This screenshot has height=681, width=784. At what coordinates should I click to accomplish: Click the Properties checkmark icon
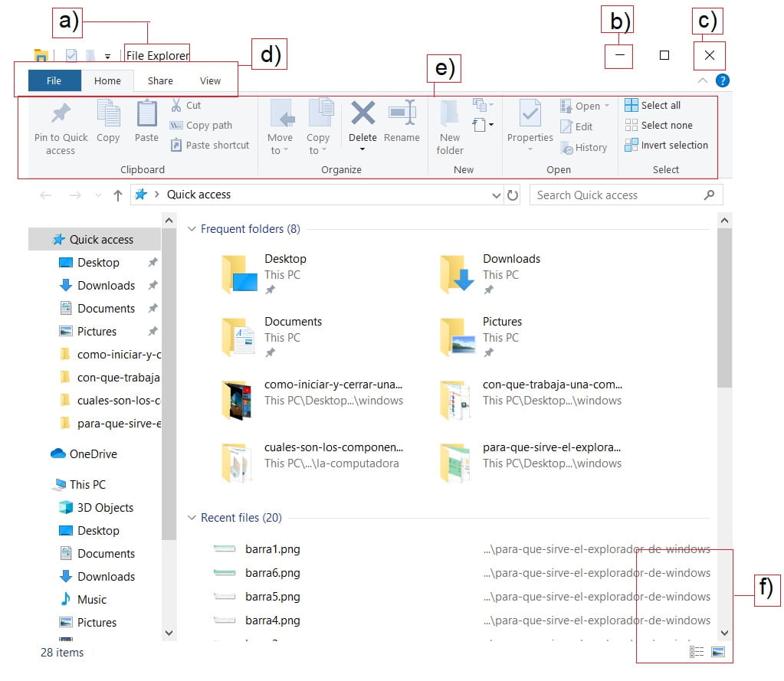pos(530,113)
